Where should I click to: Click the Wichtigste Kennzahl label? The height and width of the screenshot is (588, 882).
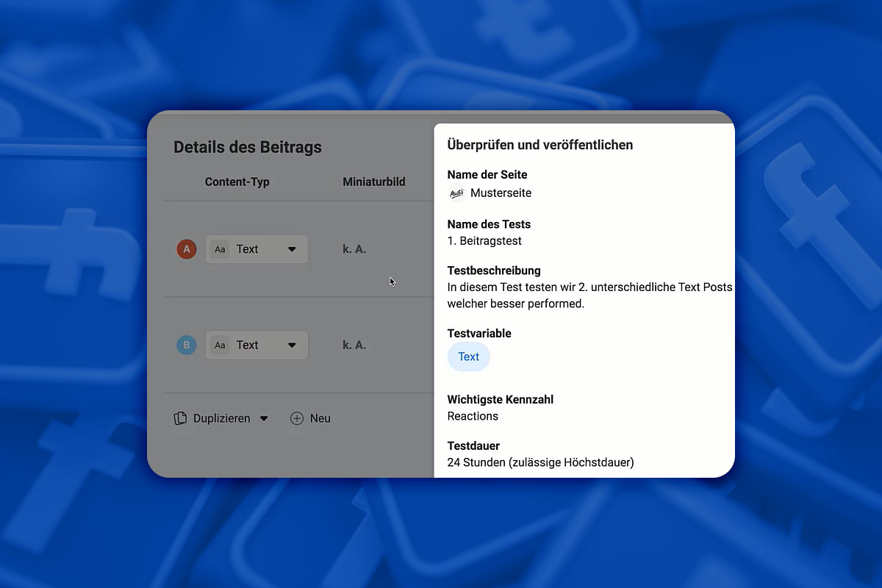point(501,400)
